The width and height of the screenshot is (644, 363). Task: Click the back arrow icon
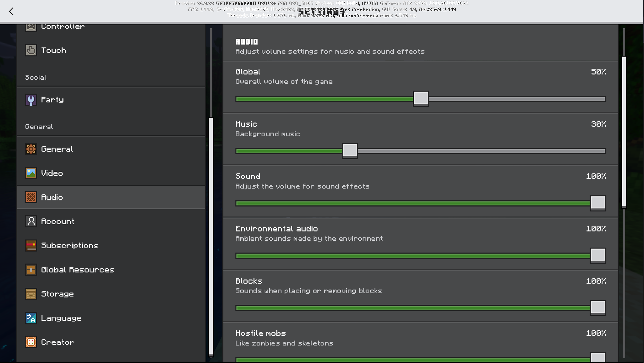pos(11,11)
